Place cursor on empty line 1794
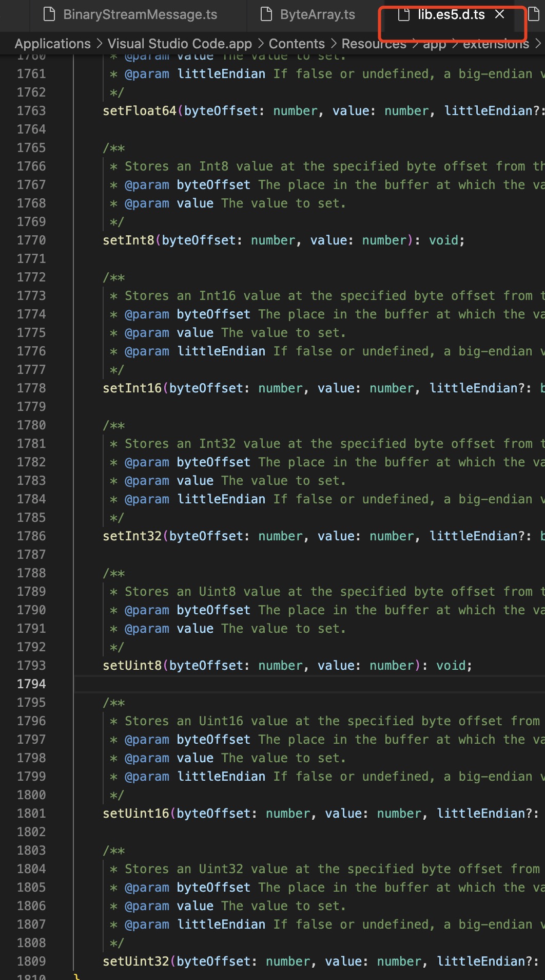Screen dimensions: 545x980 click(x=257, y=684)
